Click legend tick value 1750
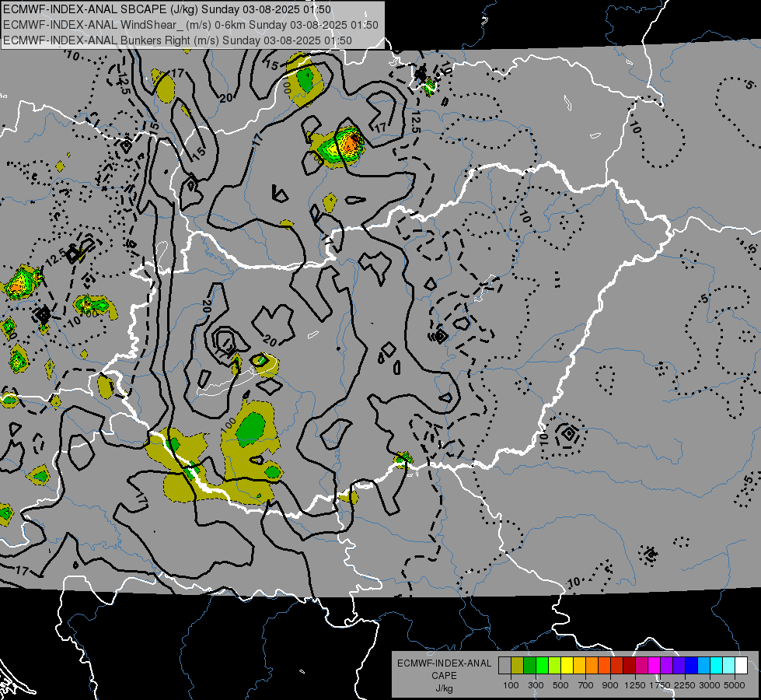This screenshot has width=761, height=700. tap(660, 685)
